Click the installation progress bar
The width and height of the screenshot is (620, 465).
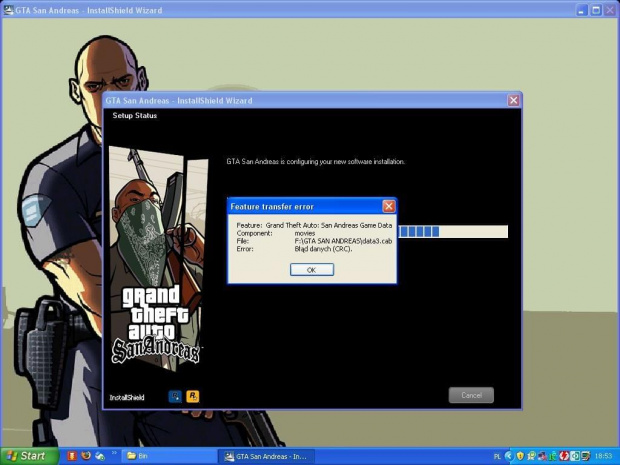pyautogui.click(x=453, y=232)
